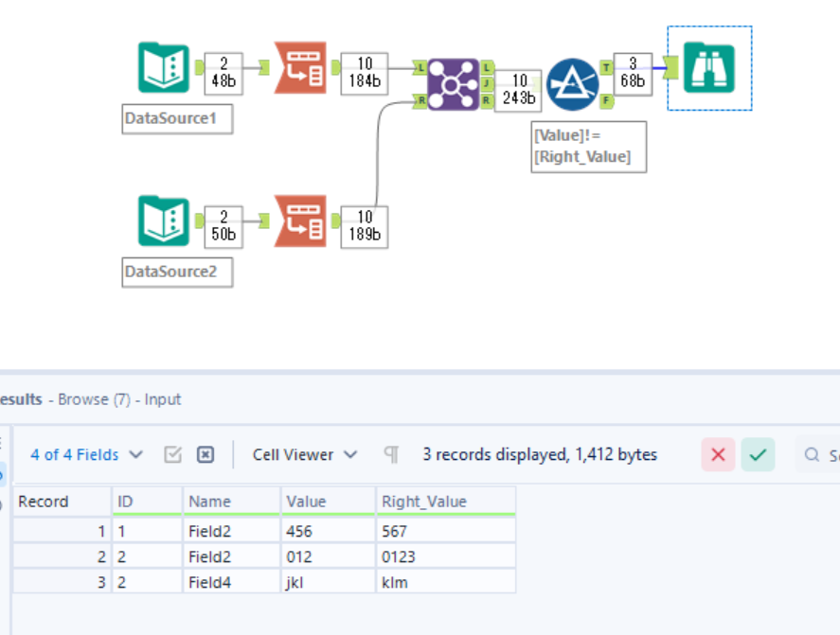This screenshot has height=635, width=840.
Task: Click the filter expression annotation '[Value]!=[Right_Value]'
Action: click(x=587, y=147)
